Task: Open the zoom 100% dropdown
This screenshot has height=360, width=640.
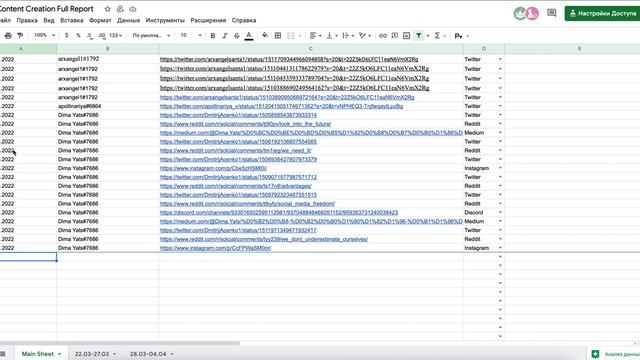Action: point(44,36)
